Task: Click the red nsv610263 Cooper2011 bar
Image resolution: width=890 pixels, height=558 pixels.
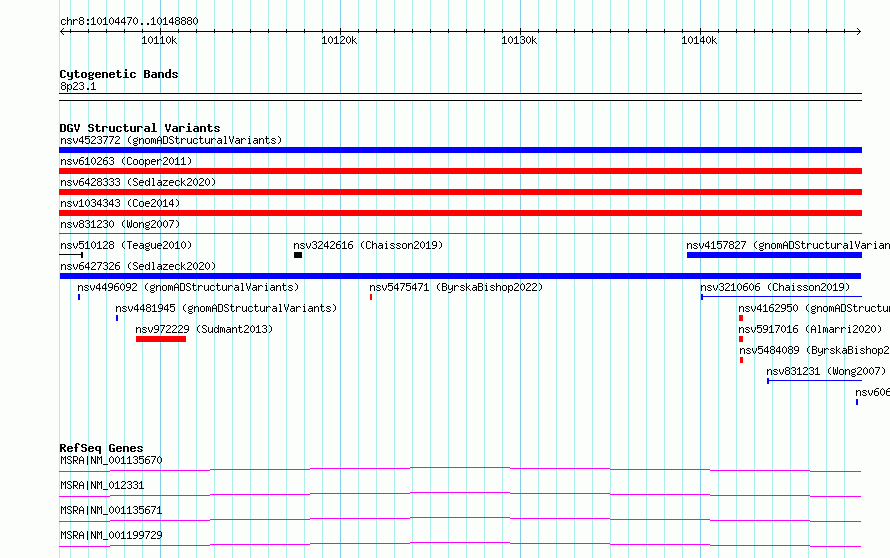Action: click(x=460, y=171)
